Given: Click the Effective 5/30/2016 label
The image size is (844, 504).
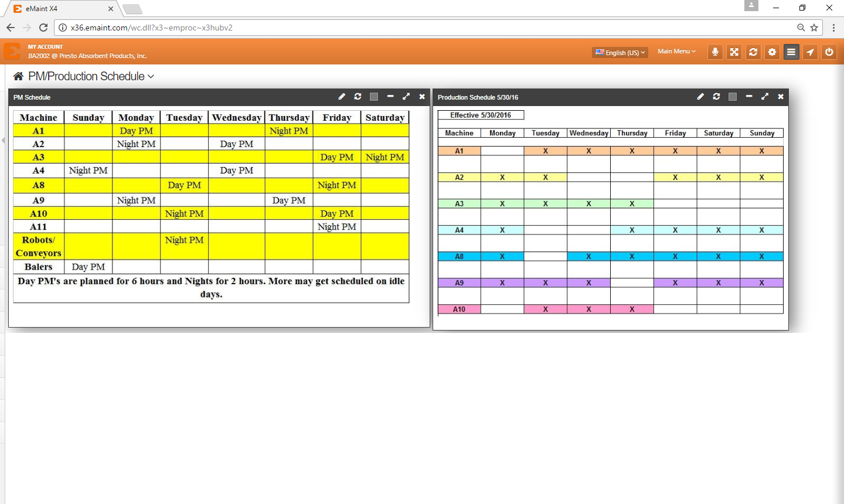Looking at the screenshot, I should coord(481,115).
